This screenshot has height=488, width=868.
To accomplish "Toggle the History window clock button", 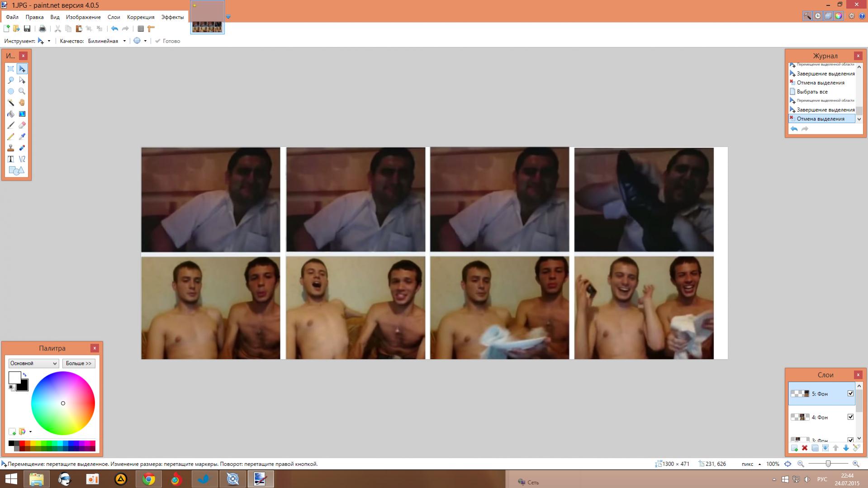I will click(818, 16).
